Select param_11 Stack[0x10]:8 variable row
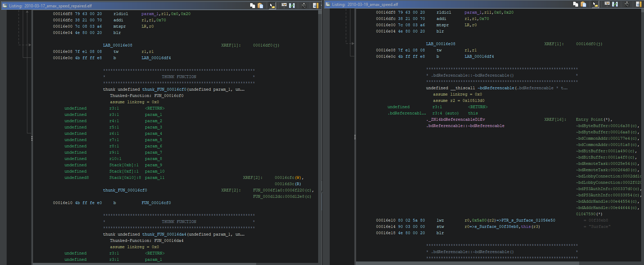The height and width of the screenshot is (265, 644). (x=114, y=178)
